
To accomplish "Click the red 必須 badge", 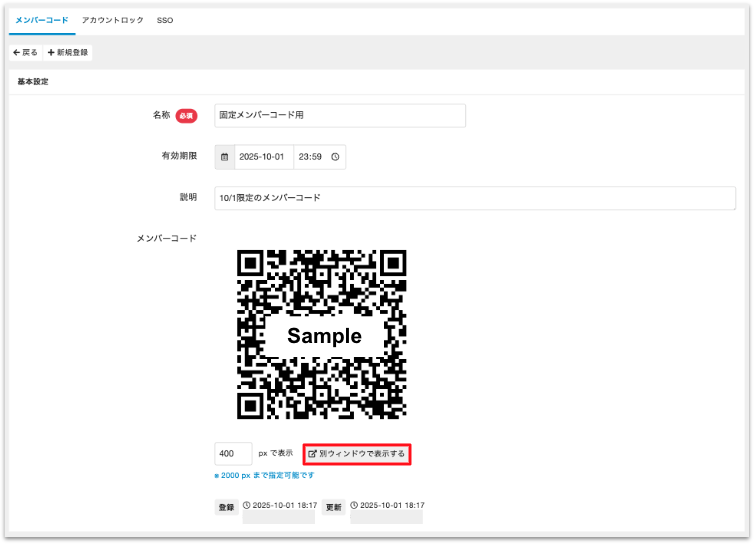I will pyautogui.click(x=187, y=116).
